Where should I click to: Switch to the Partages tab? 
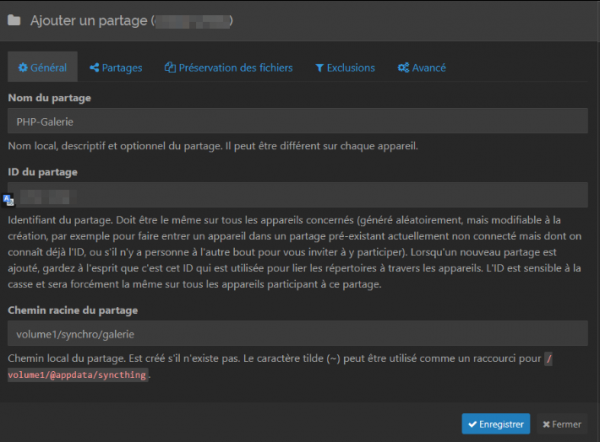pyautogui.click(x=115, y=68)
